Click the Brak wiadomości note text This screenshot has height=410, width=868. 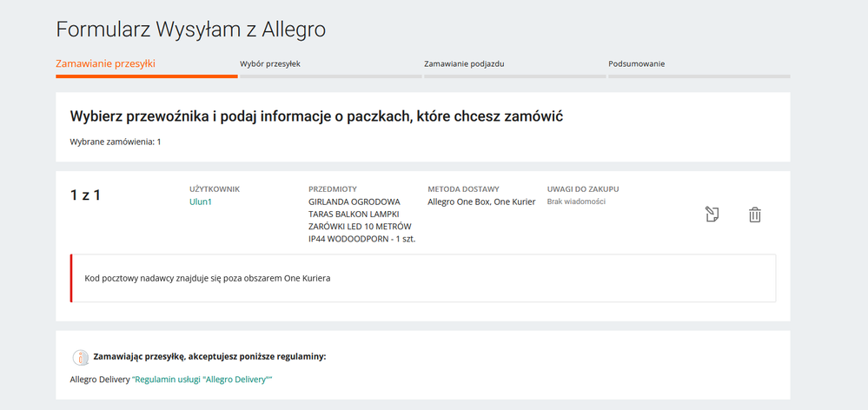(x=576, y=202)
